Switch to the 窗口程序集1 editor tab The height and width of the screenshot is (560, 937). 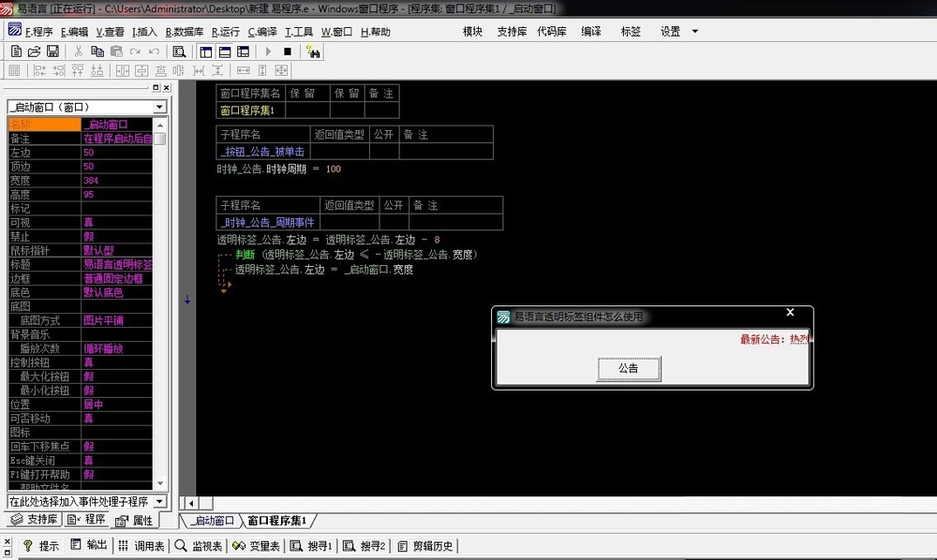point(276,521)
